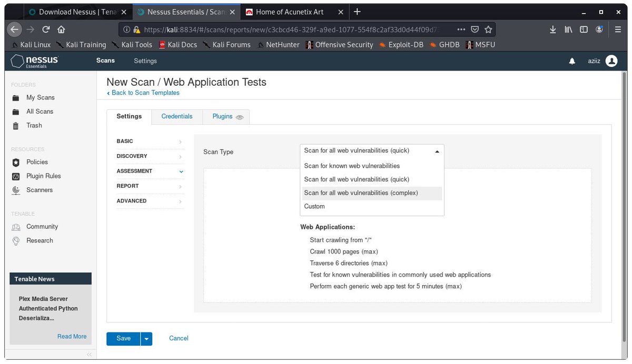Open a new browser tab
The height and width of the screenshot is (364, 632).
(x=357, y=12)
